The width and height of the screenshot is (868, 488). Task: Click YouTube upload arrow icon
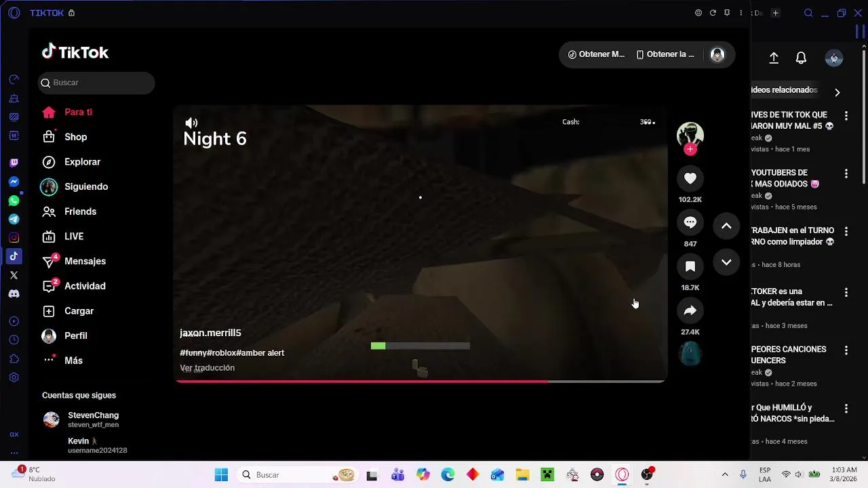(x=774, y=58)
